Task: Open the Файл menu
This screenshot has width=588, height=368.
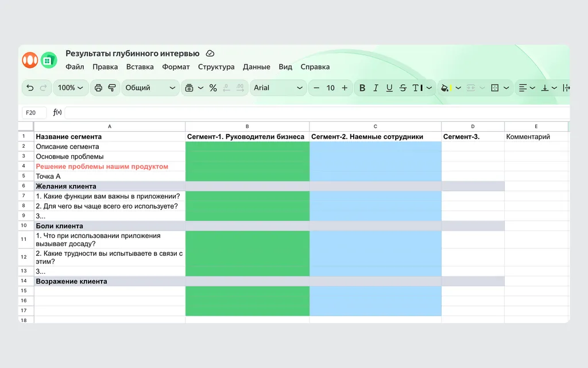Action: (75, 67)
